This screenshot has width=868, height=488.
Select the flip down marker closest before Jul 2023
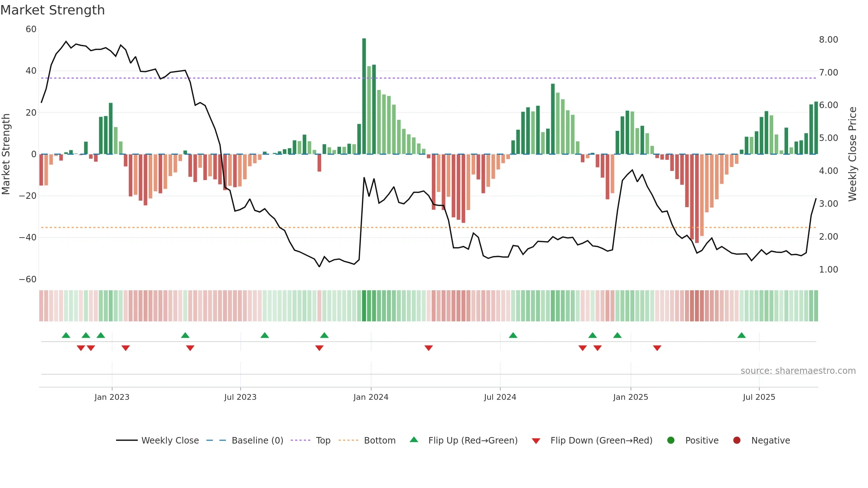coord(190,348)
